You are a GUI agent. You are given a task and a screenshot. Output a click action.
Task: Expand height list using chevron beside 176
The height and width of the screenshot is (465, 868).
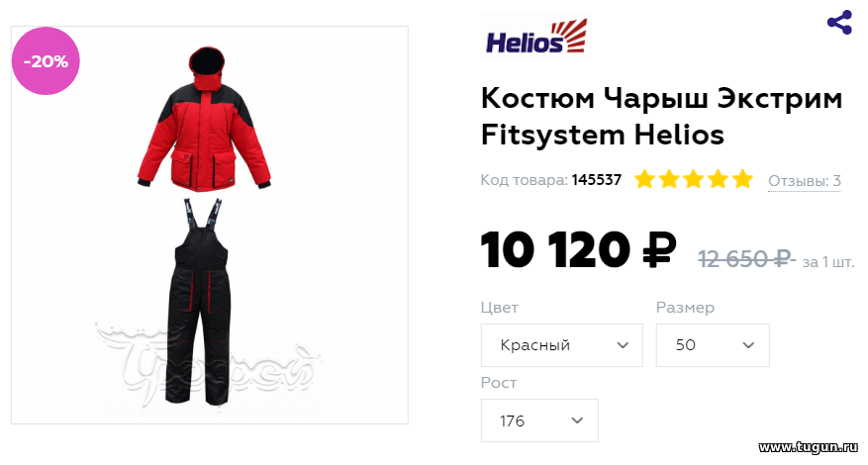click(x=577, y=420)
